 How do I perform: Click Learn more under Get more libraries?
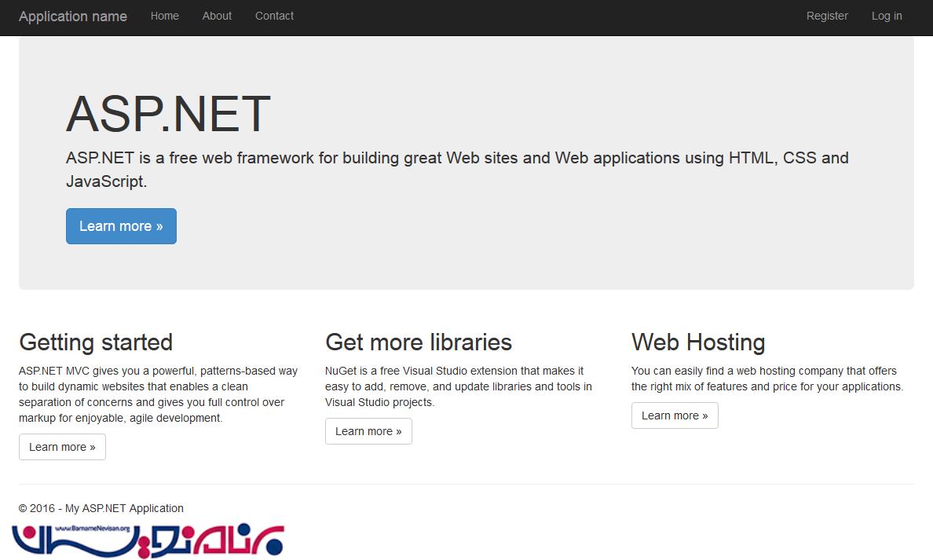(368, 431)
